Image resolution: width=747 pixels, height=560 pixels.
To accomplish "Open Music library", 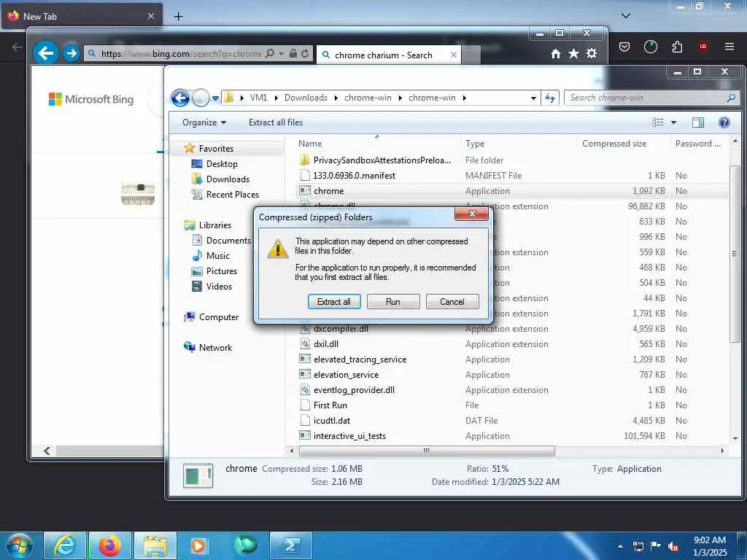I will pos(211,256).
